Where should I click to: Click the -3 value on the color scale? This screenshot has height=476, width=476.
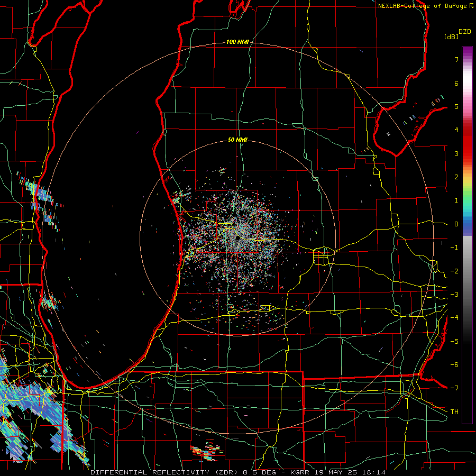point(454,295)
